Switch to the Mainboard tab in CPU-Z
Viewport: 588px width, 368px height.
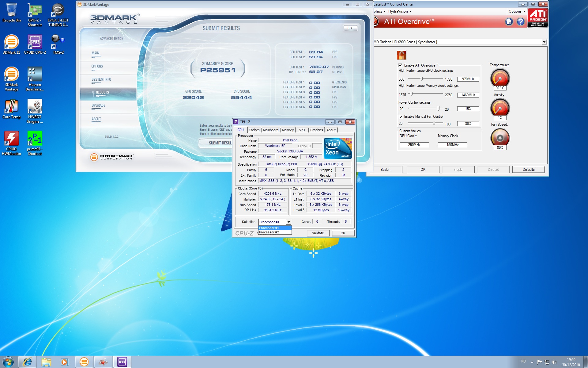[271, 130]
